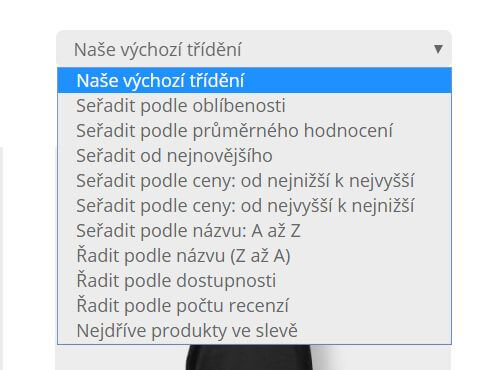Pick 'Řadit podle dostupnosti' option
The image size is (498, 370).
point(254,281)
